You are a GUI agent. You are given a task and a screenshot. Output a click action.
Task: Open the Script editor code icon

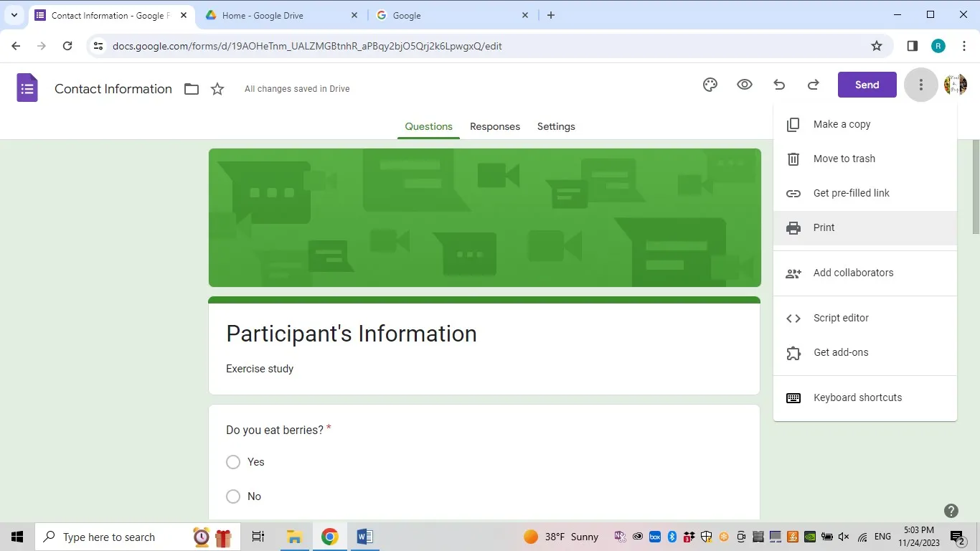point(793,318)
